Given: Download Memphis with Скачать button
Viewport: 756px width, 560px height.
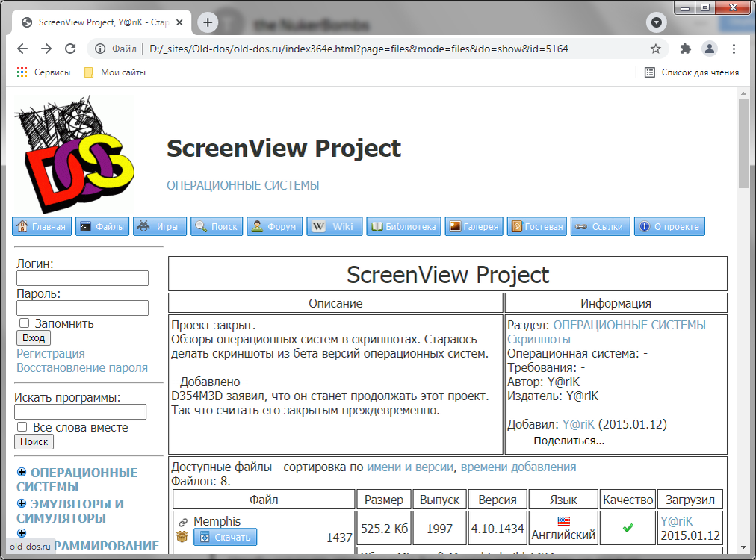Looking at the screenshot, I should [x=225, y=537].
